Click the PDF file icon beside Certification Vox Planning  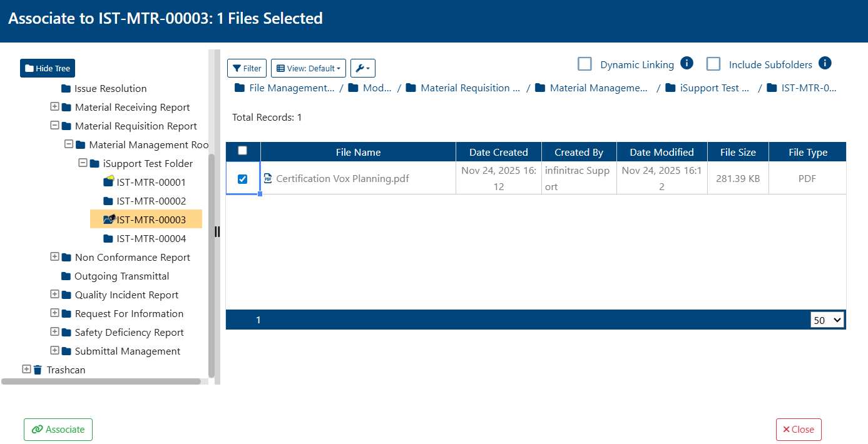(268, 178)
